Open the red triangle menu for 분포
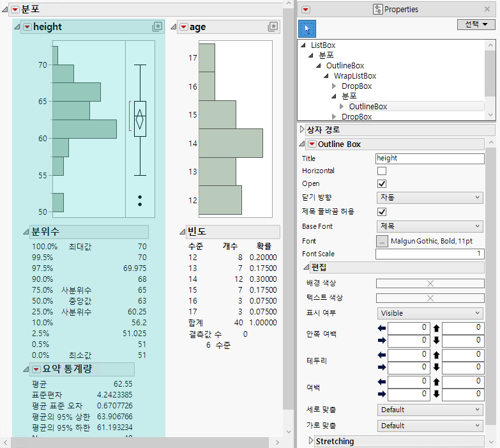 click(x=15, y=8)
